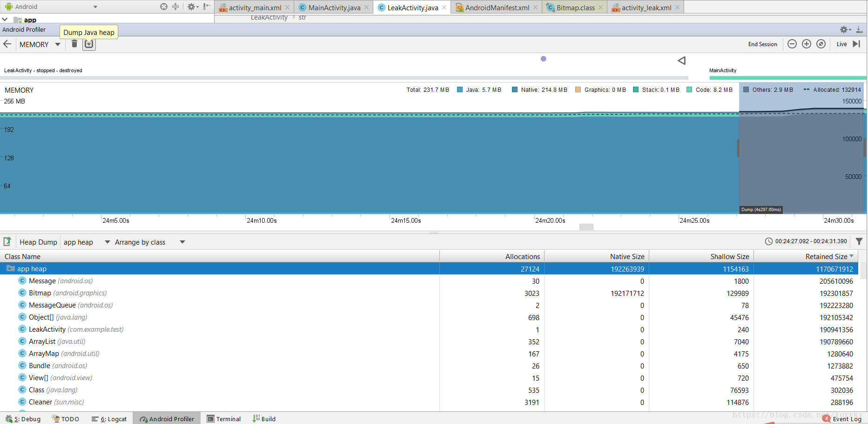This screenshot has width=868, height=424.
Task: Collapse all in project pane
Action: coord(175,7)
